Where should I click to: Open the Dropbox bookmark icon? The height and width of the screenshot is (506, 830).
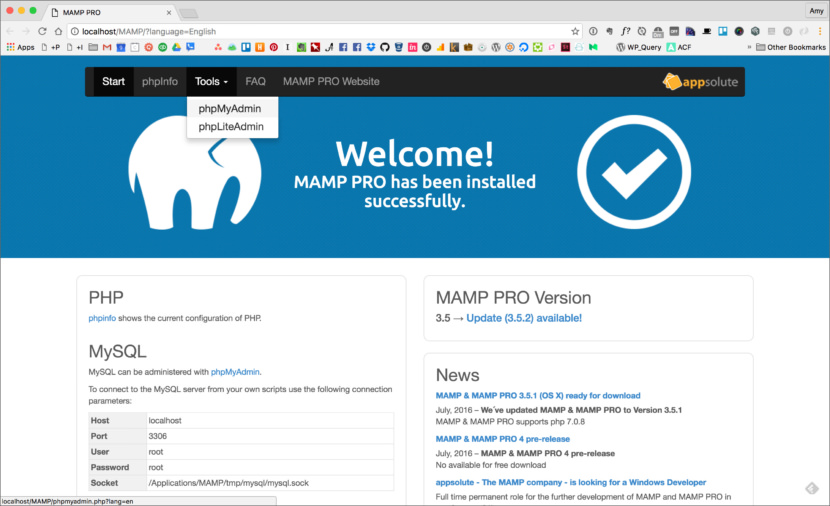click(371, 47)
